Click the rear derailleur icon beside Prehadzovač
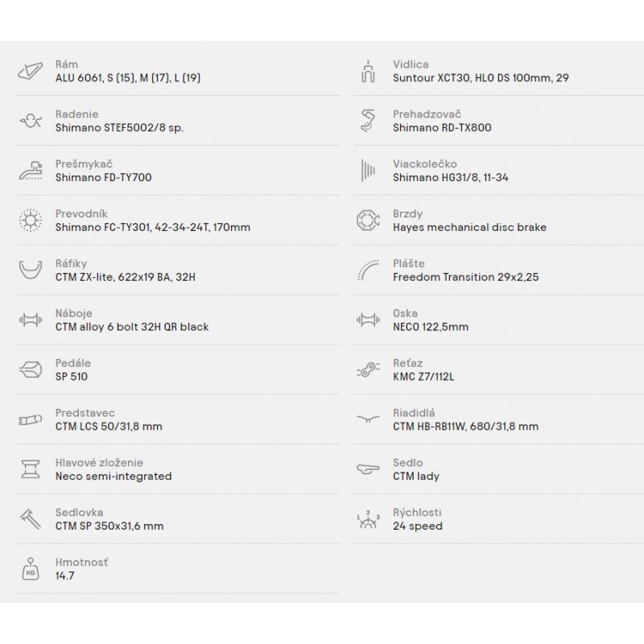The width and height of the screenshot is (644, 644). point(368,121)
